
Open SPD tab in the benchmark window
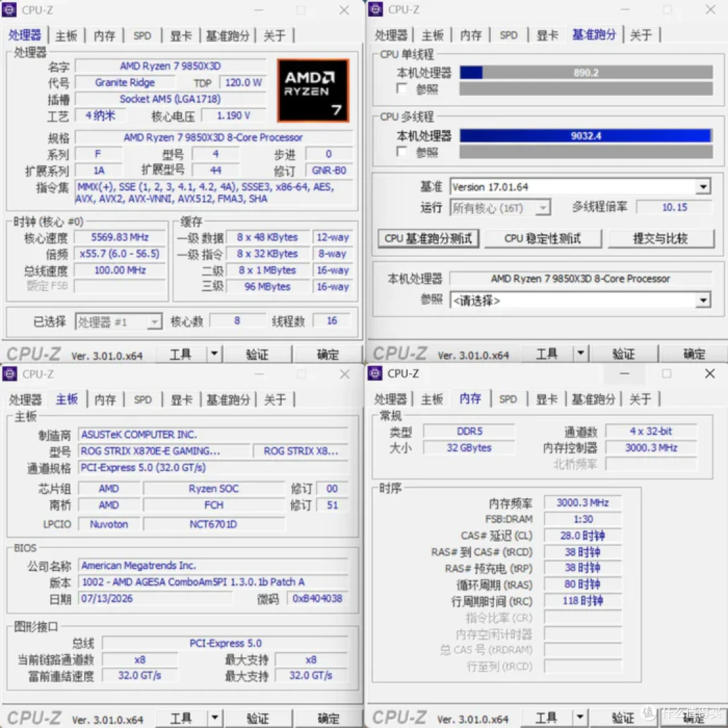pos(508,35)
